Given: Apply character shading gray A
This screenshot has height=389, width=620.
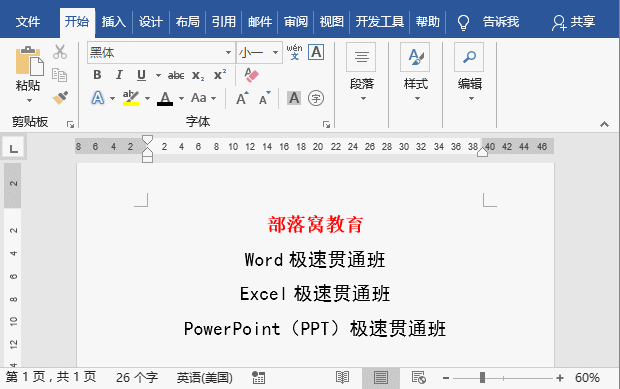Looking at the screenshot, I should 294,98.
